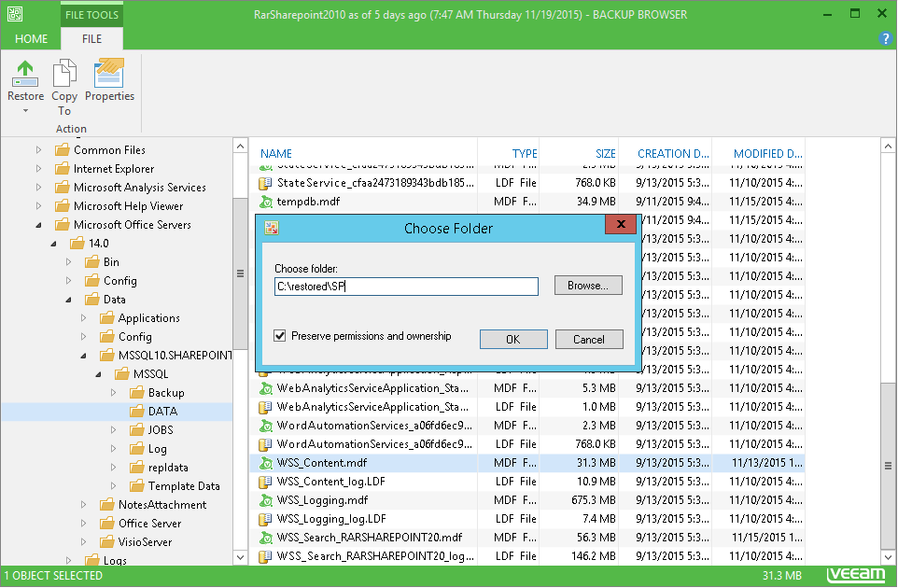This screenshot has width=898, height=588.
Task: Sort by the TYPE column header
Action: [x=524, y=153]
